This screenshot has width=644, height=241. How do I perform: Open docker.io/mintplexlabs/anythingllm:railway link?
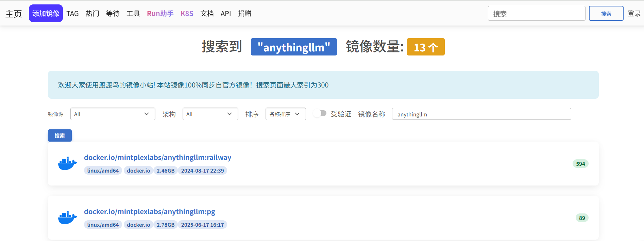coord(157,158)
